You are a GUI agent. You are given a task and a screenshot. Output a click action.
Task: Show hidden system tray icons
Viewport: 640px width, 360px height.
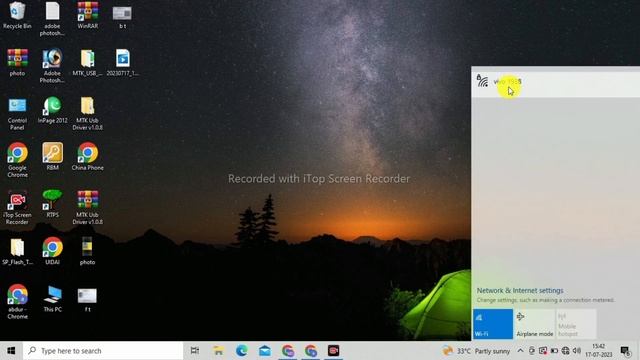click(x=520, y=351)
